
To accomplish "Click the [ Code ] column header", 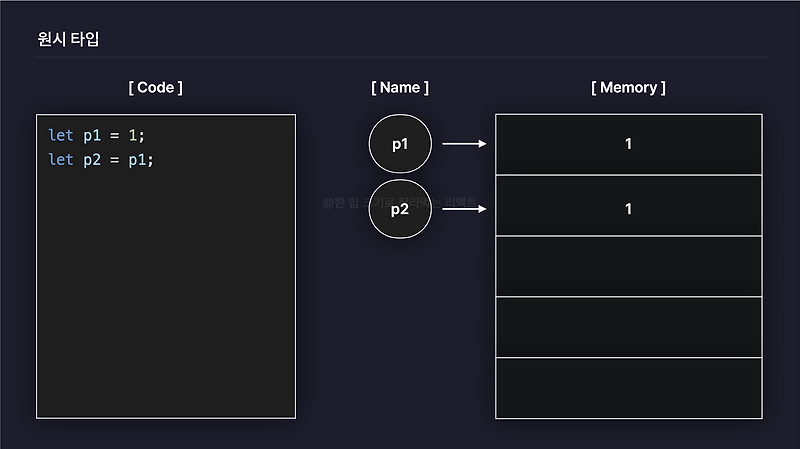I will (155, 87).
